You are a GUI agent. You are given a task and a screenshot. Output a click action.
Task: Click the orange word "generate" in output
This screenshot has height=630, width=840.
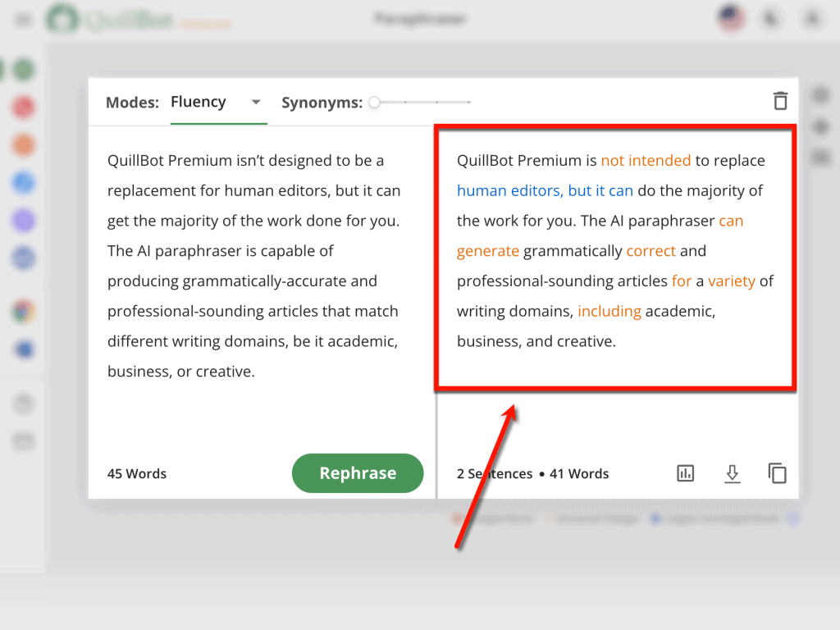point(488,251)
